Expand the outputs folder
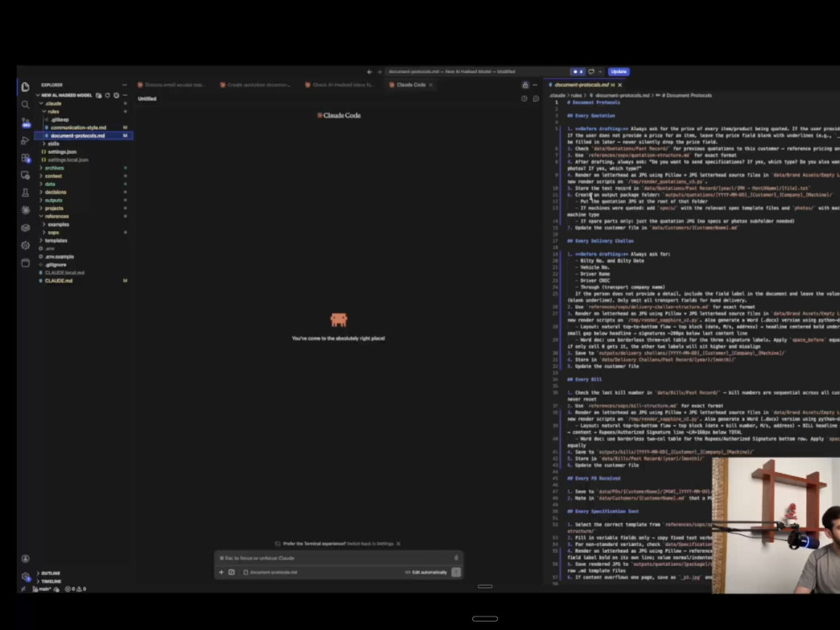The height and width of the screenshot is (630, 840). pos(54,200)
